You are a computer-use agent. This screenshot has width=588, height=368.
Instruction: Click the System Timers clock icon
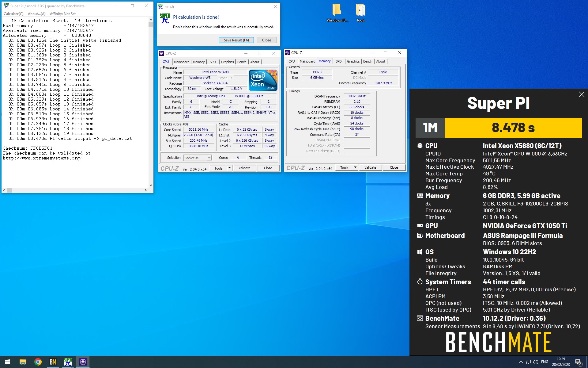[420, 282]
